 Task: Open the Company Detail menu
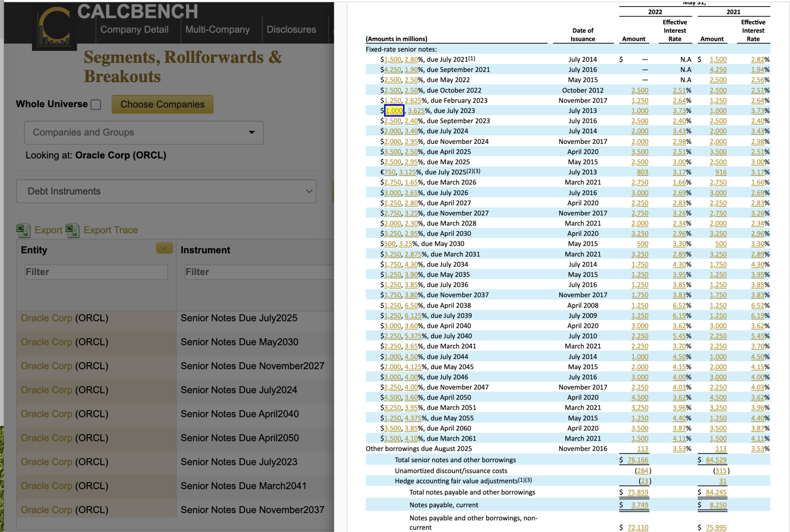click(x=134, y=30)
